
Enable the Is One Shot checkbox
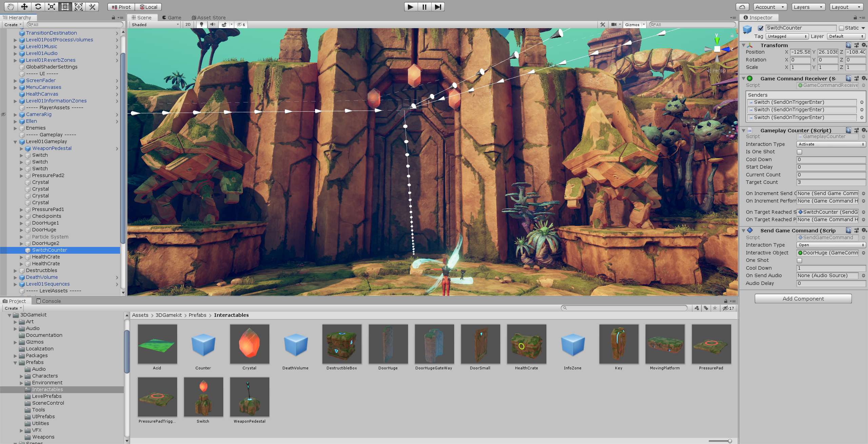[799, 152]
